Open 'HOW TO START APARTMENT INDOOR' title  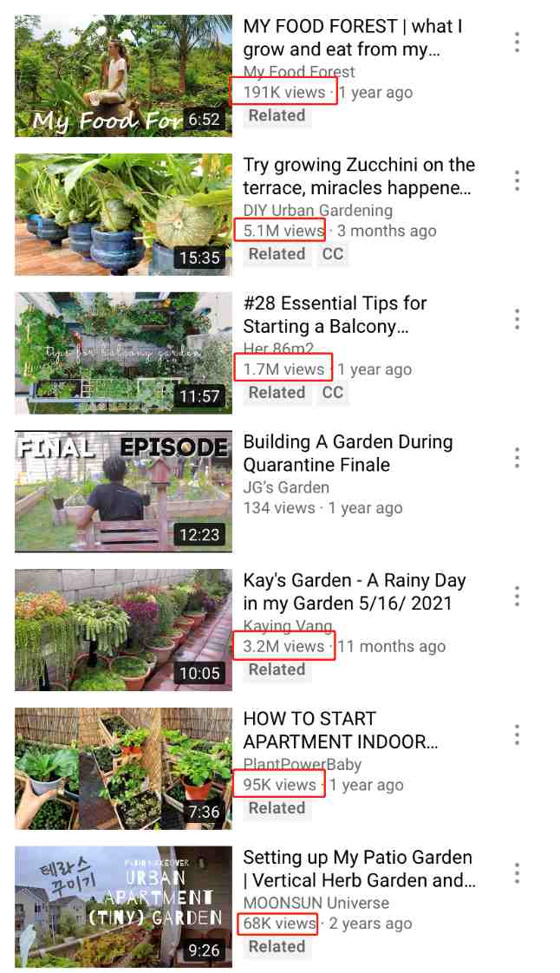[341, 730]
